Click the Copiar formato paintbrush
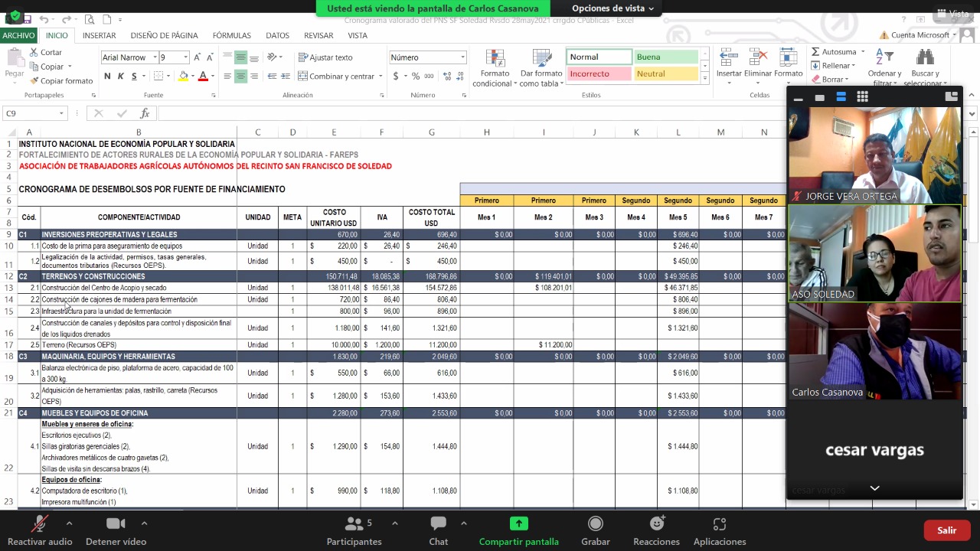980x551 pixels. point(34,81)
